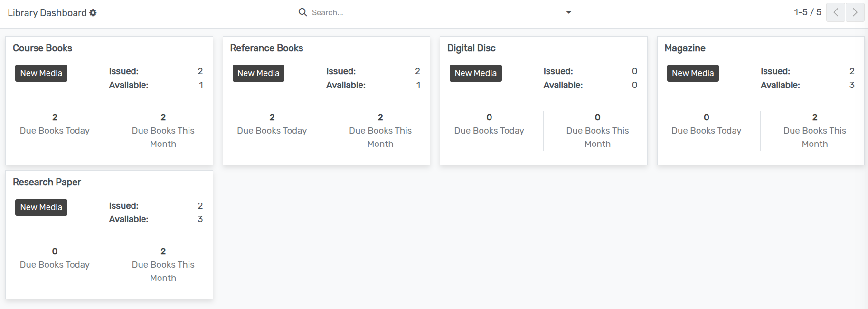Open Due Books Today in Research Paper

pyautogui.click(x=55, y=258)
